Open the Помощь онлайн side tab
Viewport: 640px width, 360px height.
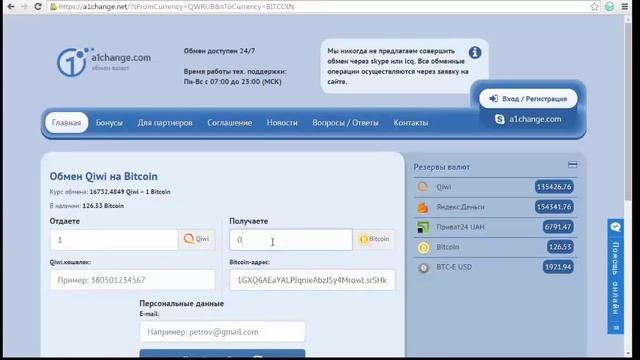(615, 277)
